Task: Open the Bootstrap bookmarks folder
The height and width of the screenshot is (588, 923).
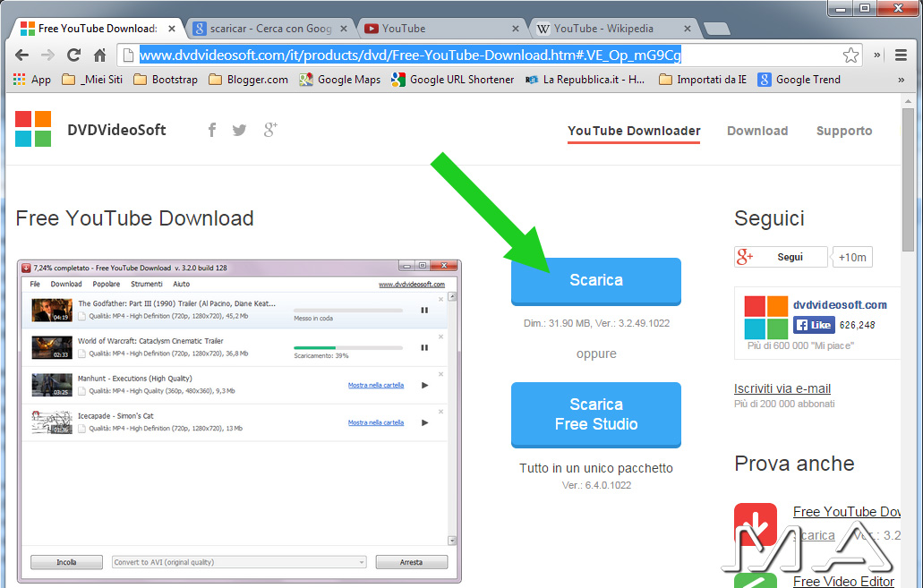Action: (166, 80)
